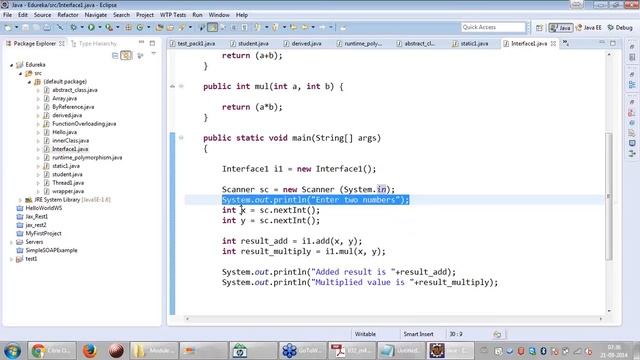Select the SimpleSOAPExample project

tap(51, 250)
